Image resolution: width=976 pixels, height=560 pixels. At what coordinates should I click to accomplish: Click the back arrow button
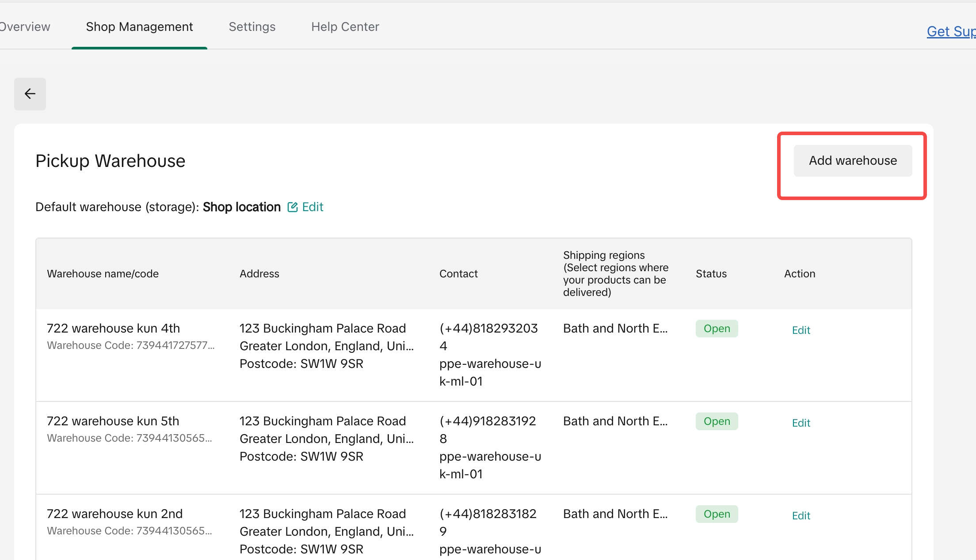coord(30,94)
